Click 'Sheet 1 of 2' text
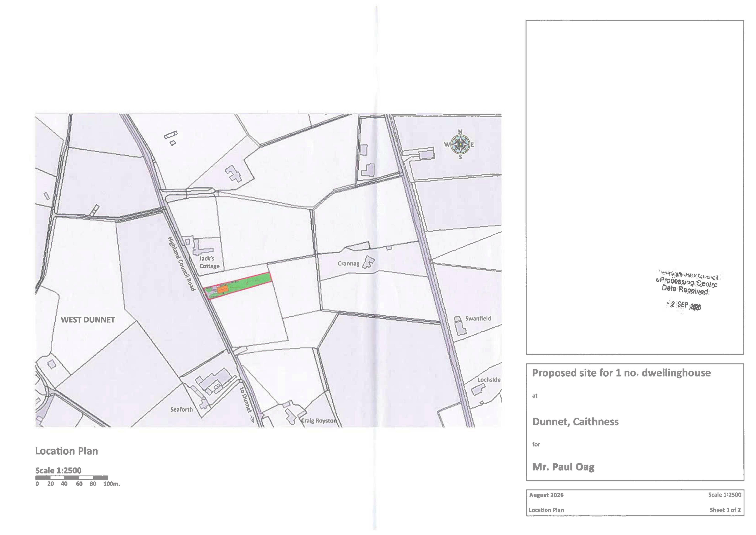 (725, 510)
